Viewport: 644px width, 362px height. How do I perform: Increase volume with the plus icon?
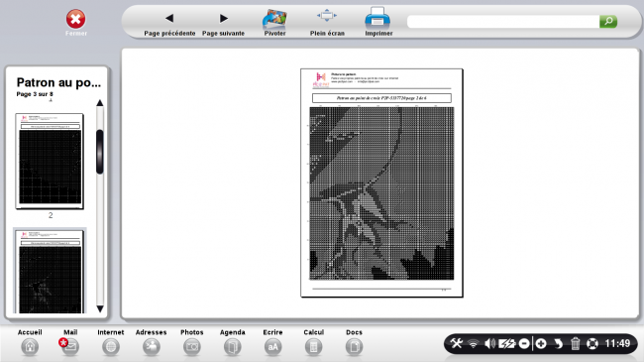541,343
